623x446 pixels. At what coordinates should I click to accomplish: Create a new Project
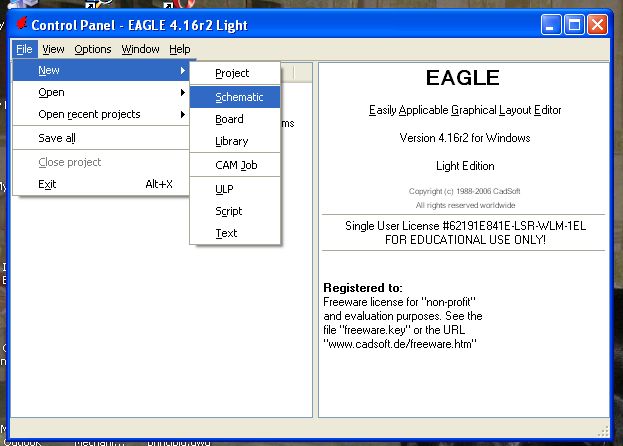(235, 73)
